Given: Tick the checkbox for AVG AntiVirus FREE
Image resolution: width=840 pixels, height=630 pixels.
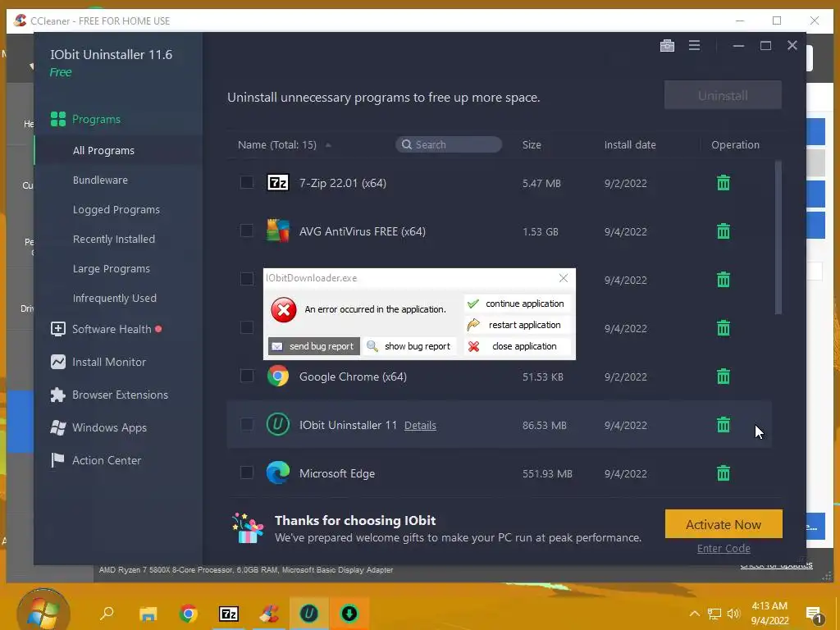Looking at the screenshot, I should click(x=246, y=231).
